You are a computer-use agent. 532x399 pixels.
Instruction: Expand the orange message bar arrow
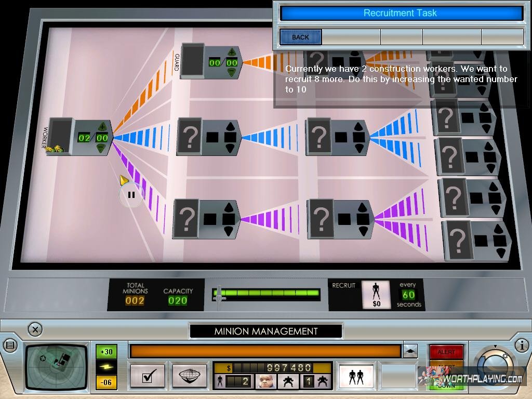410,351
